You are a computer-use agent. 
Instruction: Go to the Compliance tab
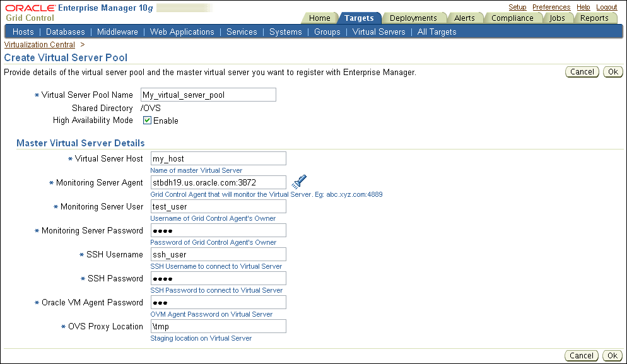(x=513, y=18)
